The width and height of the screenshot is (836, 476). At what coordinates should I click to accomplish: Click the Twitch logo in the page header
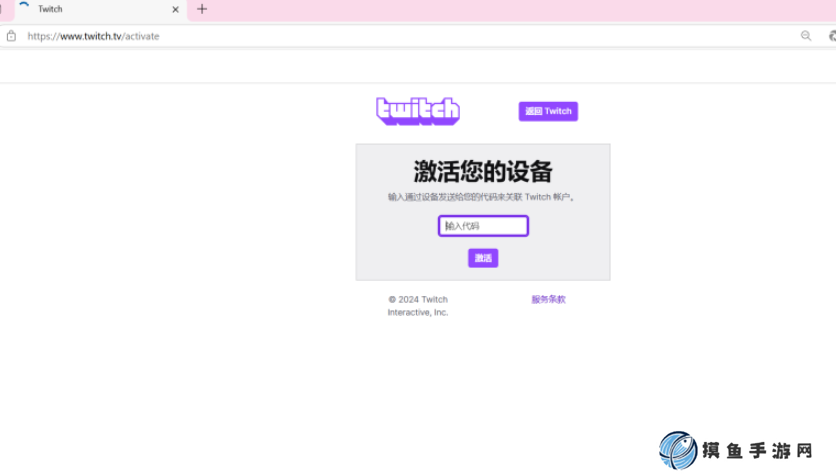(417, 110)
